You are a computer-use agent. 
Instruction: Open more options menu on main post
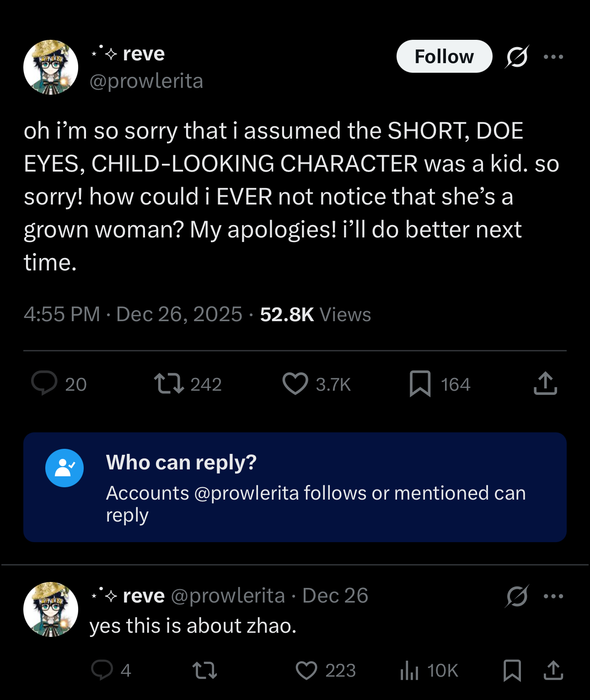click(x=553, y=57)
